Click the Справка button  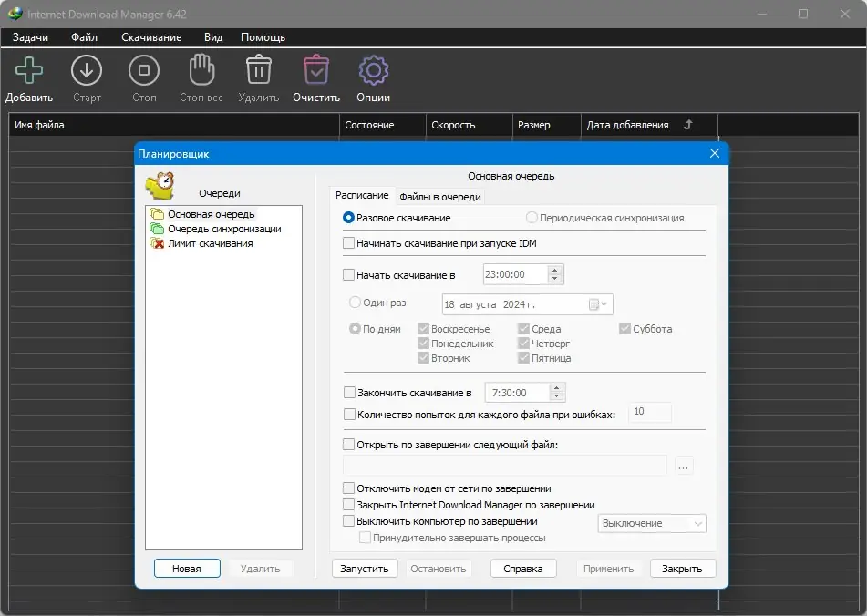[523, 569]
